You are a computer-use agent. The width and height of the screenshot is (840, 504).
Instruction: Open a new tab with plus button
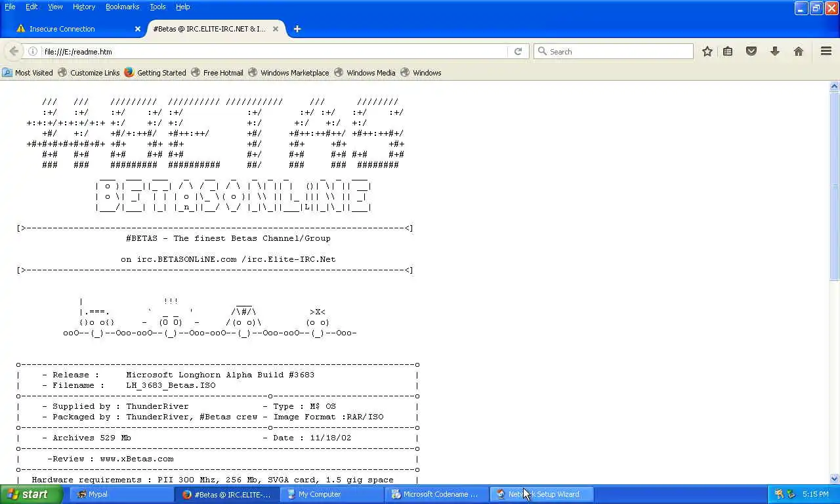tap(297, 29)
